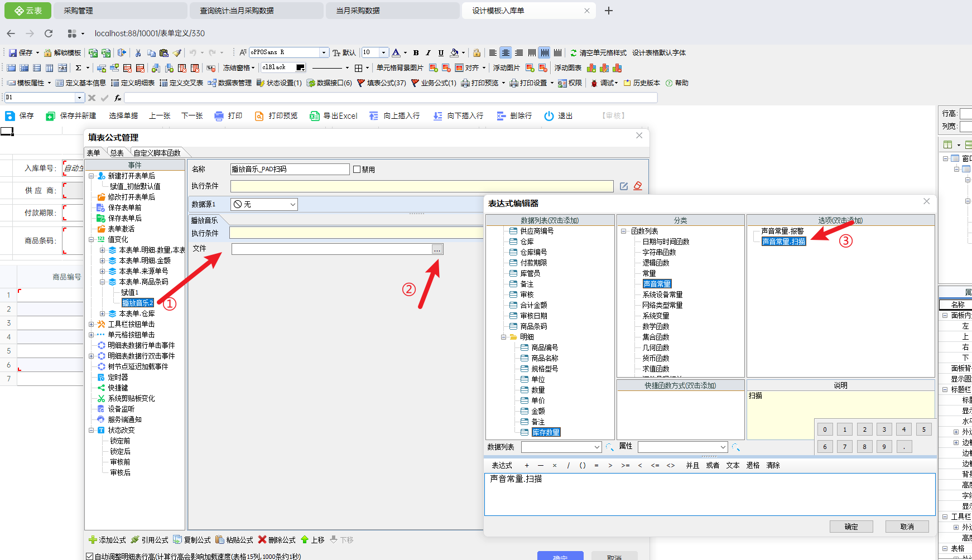Click the cut scissors icon

138,53
